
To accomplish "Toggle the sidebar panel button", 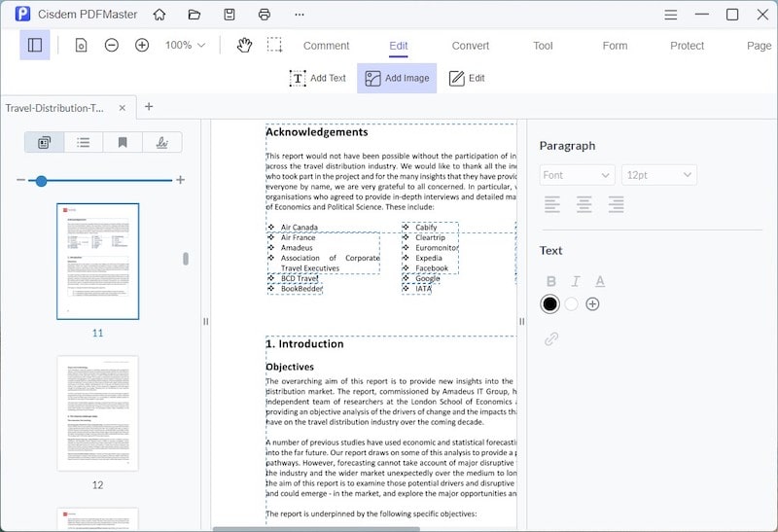I will 35,45.
